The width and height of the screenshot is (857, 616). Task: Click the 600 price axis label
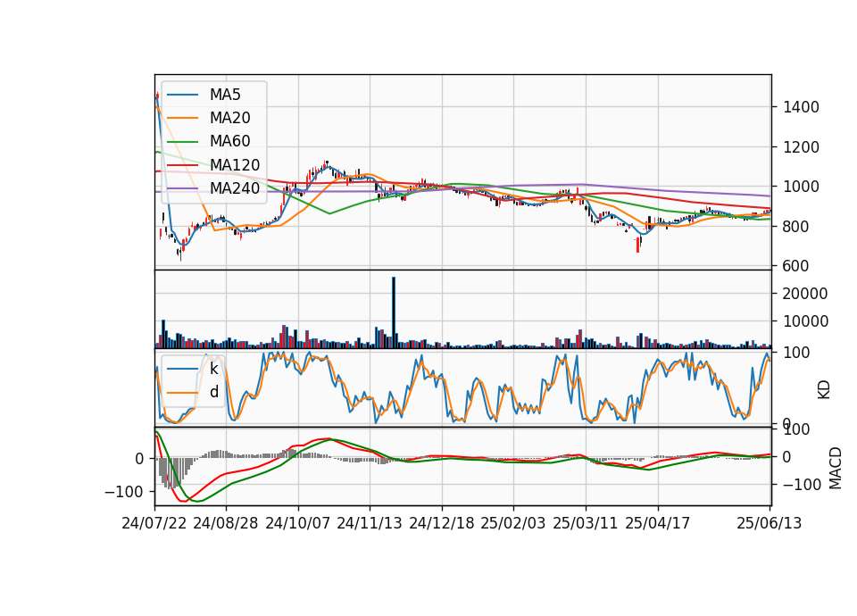795,266
